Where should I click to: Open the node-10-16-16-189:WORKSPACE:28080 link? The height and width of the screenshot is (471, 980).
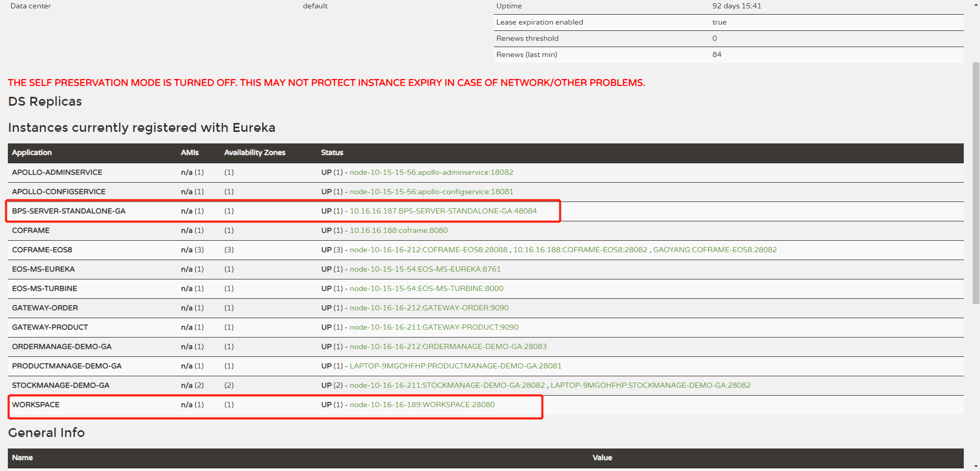point(422,405)
